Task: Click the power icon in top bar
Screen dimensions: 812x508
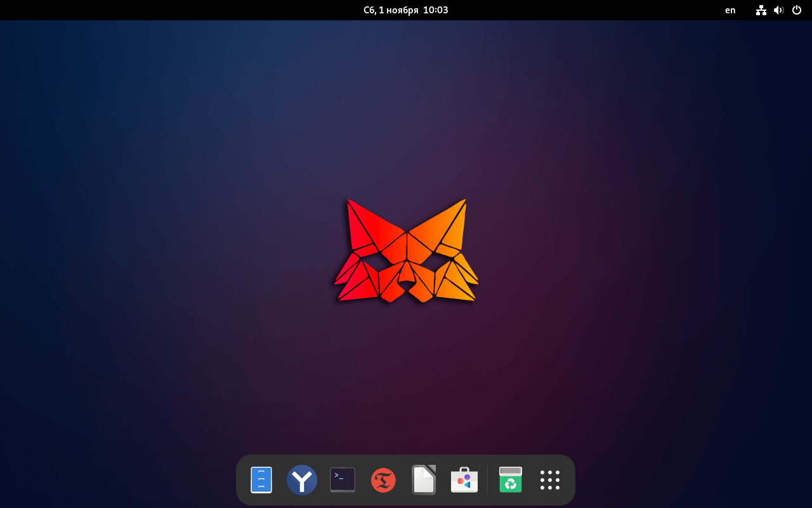Action: [797, 10]
